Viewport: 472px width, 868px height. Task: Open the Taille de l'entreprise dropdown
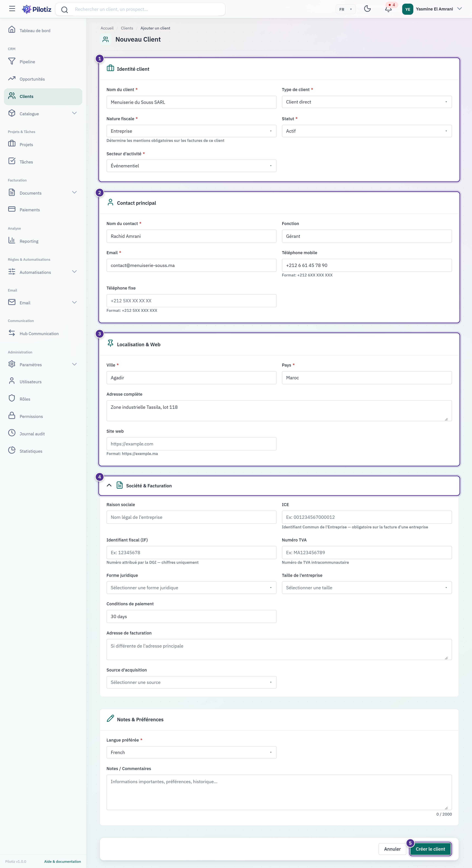pos(367,588)
